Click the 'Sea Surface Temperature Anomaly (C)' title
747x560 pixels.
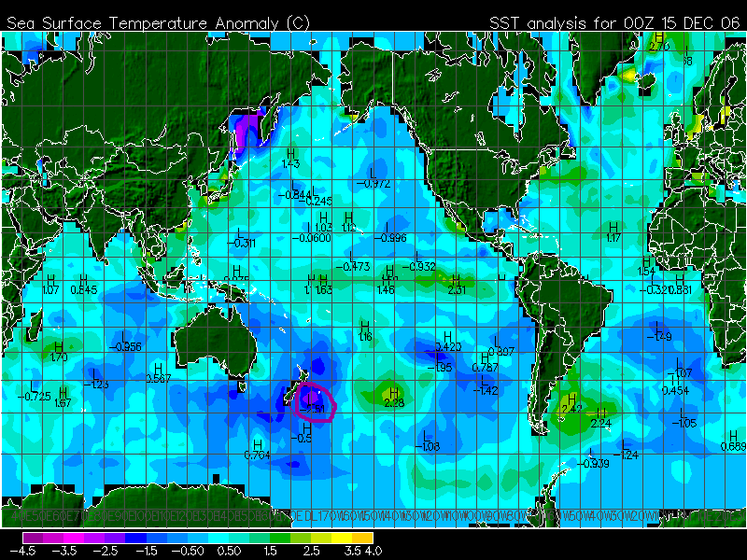158,22
